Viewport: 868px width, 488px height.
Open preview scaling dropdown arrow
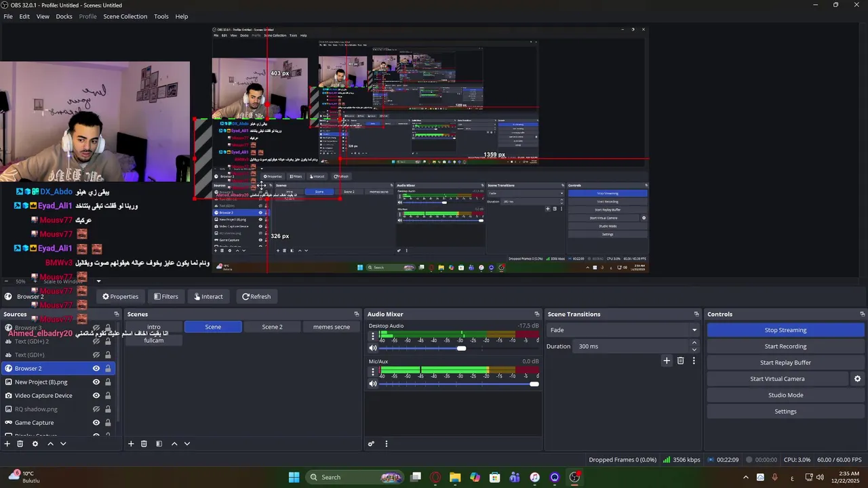click(98, 281)
